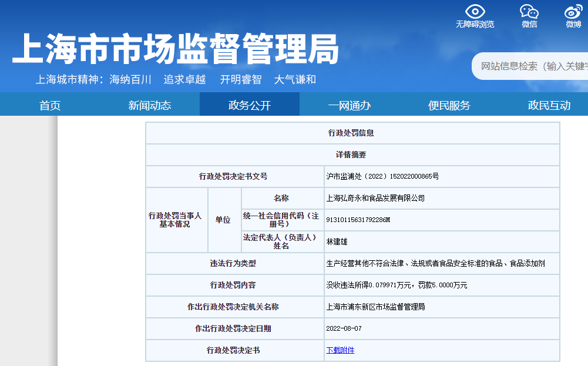588x366 pixels.
Task: Open the 微信 WeChat icon
Action: coord(529,12)
